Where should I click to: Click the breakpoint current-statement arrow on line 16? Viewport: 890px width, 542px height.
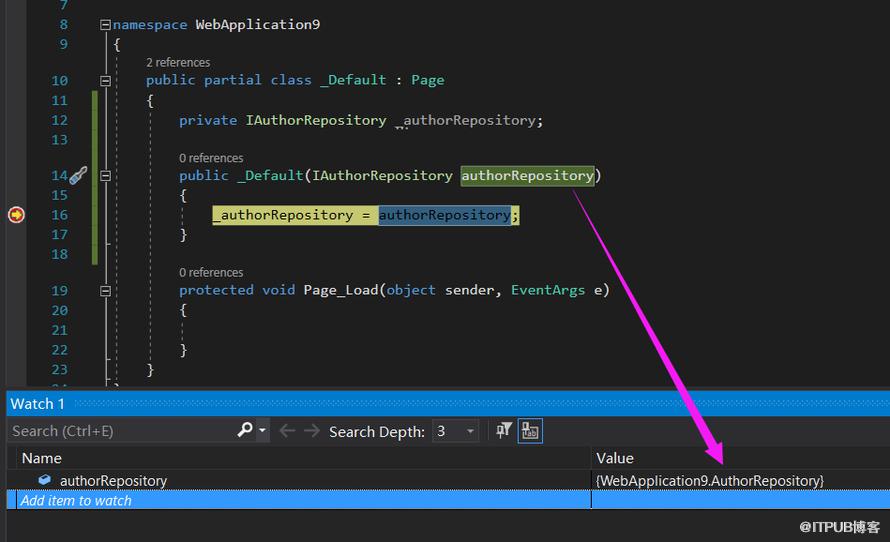tap(16, 215)
